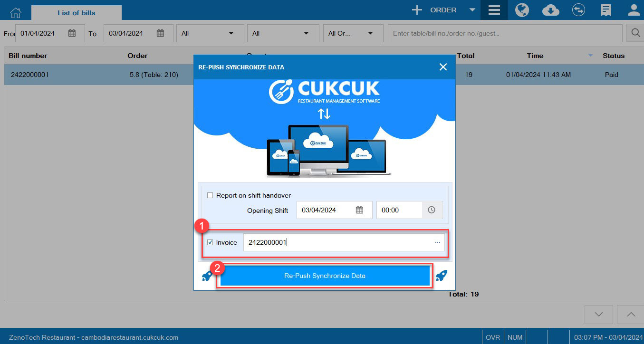Image resolution: width=644 pixels, height=344 pixels.
Task: Click the Home icon
Action: pos(15,12)
